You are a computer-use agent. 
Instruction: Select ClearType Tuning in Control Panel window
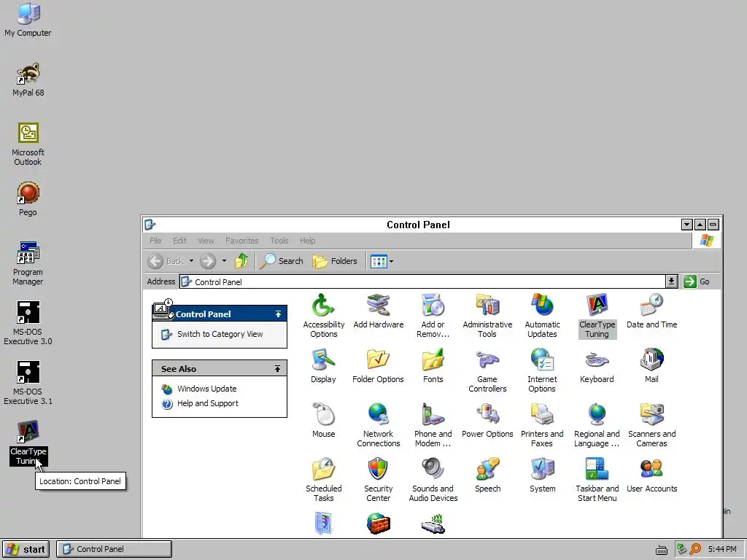(597, 315)
